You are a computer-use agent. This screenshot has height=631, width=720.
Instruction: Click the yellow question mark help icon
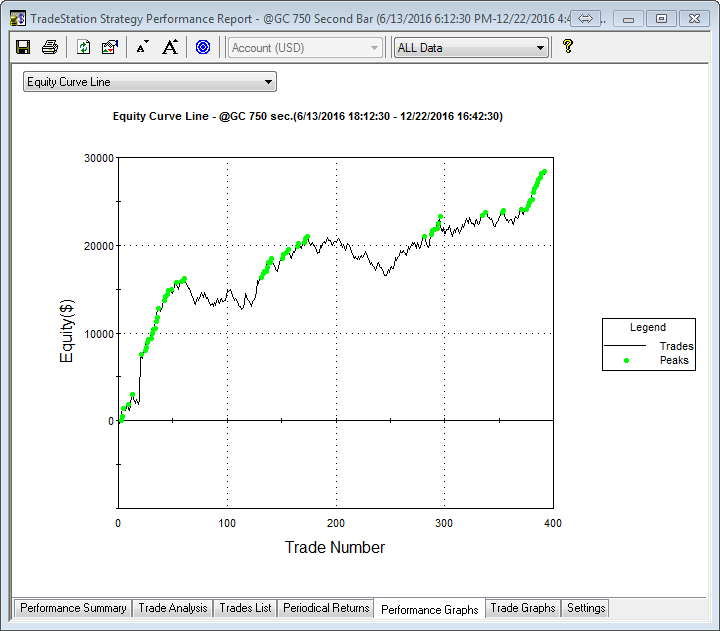567,47
